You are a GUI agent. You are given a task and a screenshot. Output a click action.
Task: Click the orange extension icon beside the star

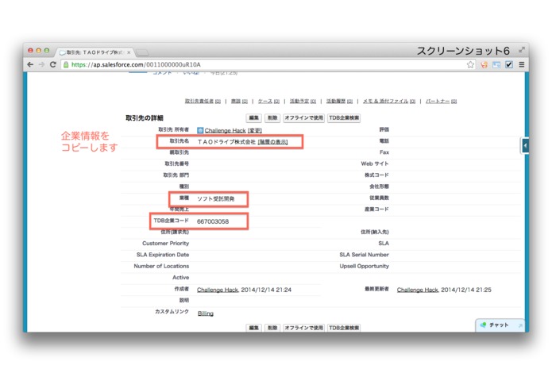[484, 65]
